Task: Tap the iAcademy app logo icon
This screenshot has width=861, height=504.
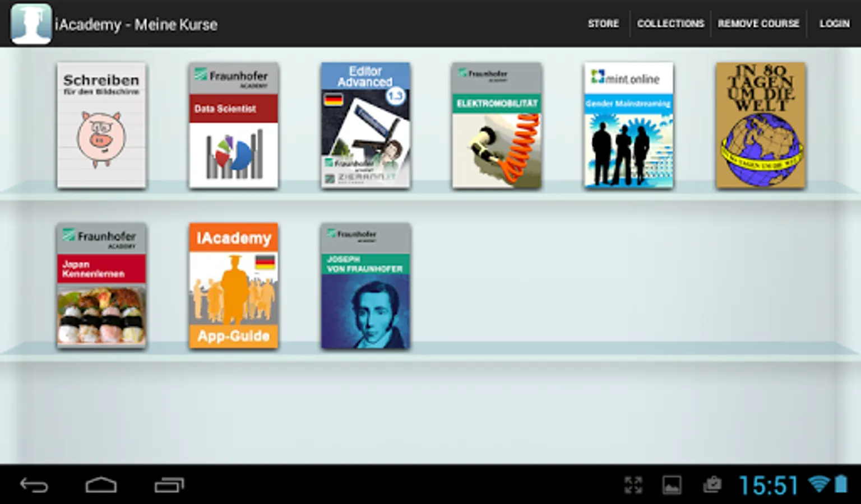Action: point(31,24)
